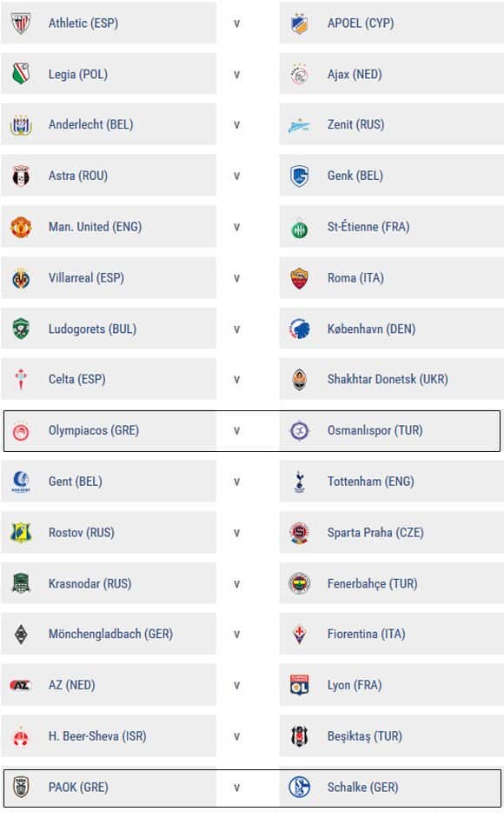The height and width of the screenshot is (818, 504).
Task: Select the PAOK (GRE) team name
Action: (x=78, y=787)
